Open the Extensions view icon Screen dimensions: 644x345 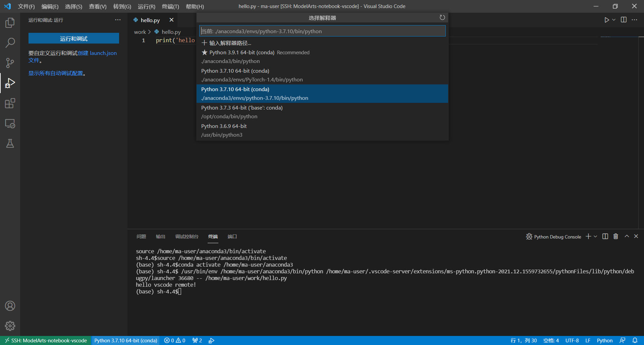[10, 103]
